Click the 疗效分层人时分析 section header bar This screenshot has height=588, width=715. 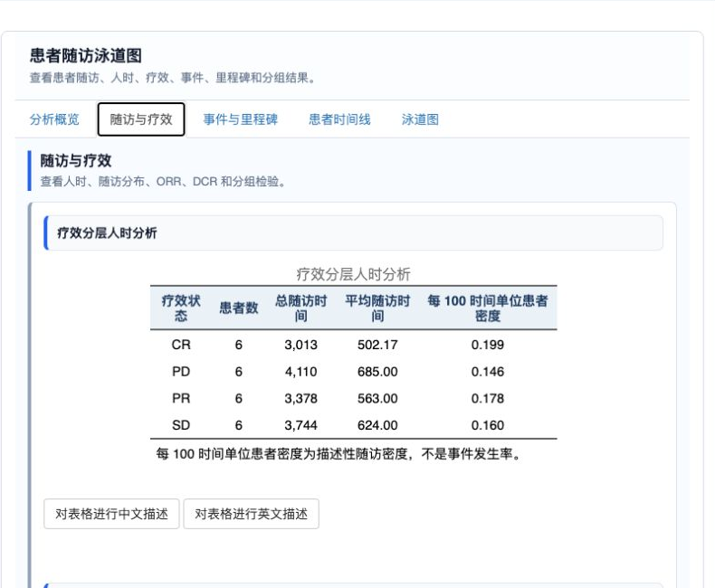pos(353,232)
